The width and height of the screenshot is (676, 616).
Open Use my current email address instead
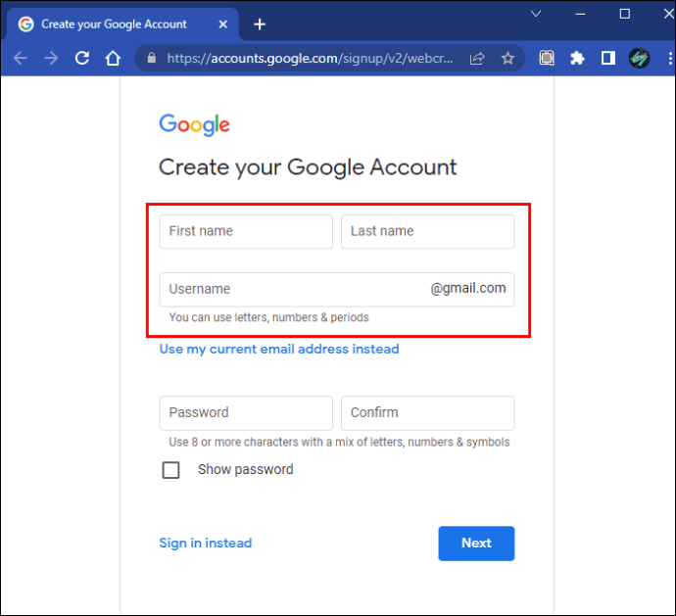pos(279,349)
